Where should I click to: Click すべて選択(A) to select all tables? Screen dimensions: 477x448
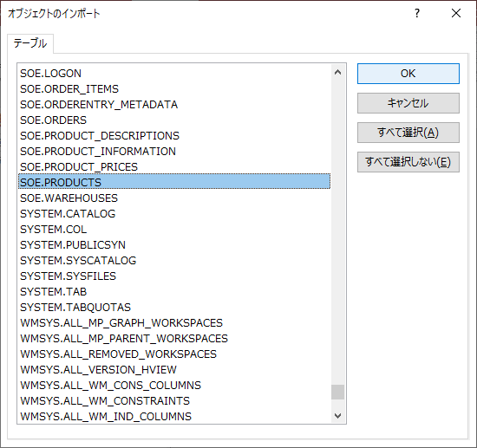(x=408, y=133)
